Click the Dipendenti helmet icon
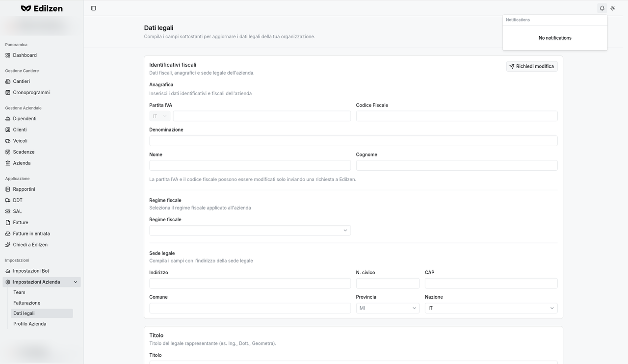This screenshot has height=364, width=628. point(8,119)
